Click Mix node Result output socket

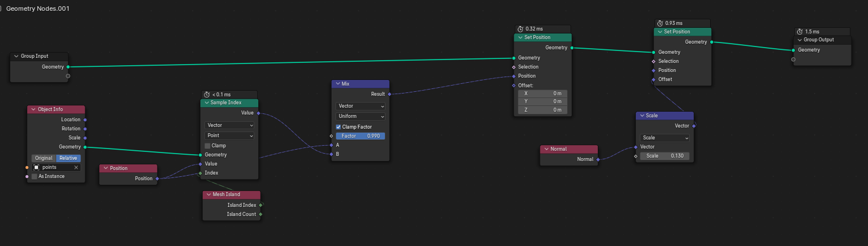[x=389, y=94]
